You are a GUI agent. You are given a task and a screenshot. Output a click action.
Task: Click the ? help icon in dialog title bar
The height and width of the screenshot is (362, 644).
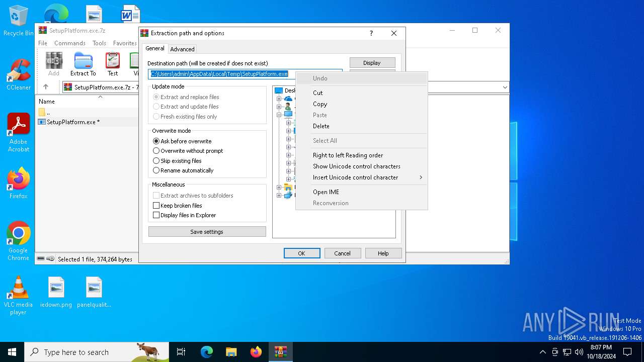tap(371, 33)
